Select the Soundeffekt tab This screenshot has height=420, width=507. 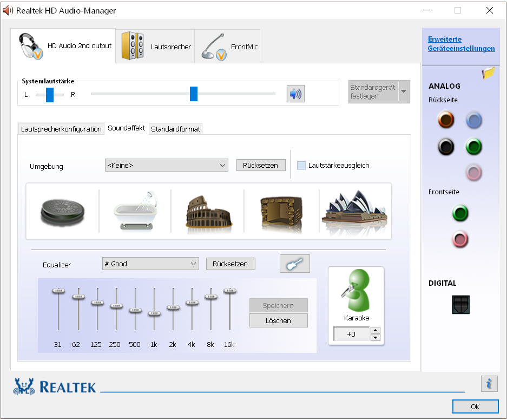[x=127, y=128]
